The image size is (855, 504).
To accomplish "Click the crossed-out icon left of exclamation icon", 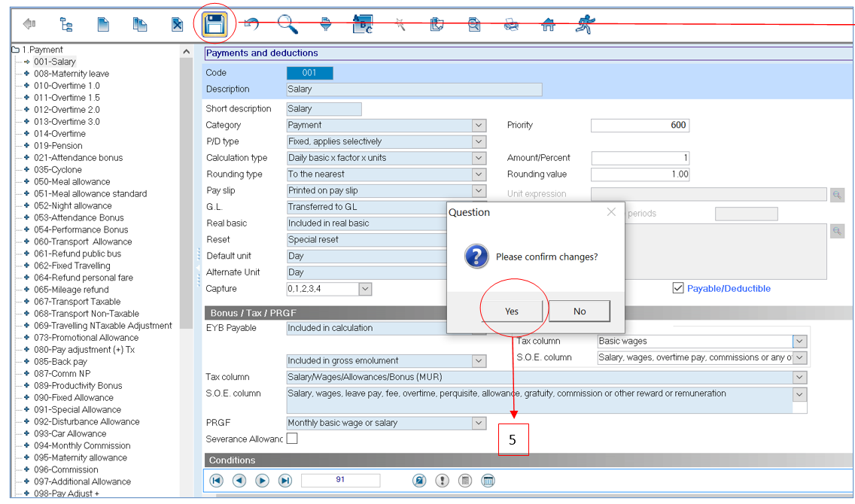I will click(x=419, y=481).
